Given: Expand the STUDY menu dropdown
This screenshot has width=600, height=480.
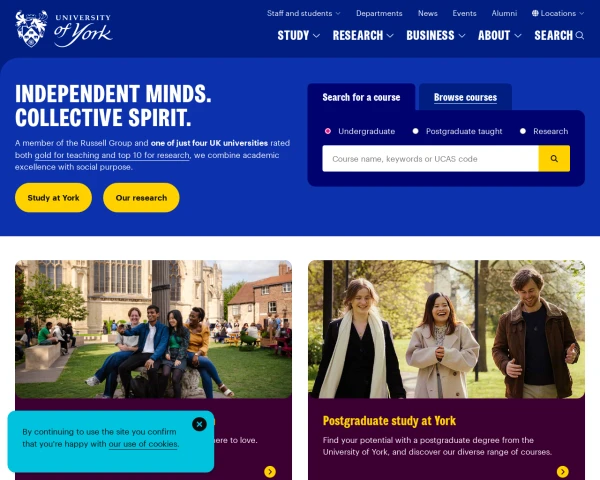Looking at the screenshot, I should [x=298, y=36].
